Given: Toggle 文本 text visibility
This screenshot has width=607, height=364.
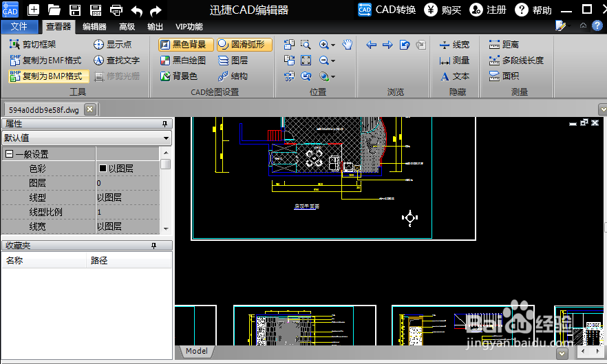Looking at the screenshot, I should [x=454, y=76].
